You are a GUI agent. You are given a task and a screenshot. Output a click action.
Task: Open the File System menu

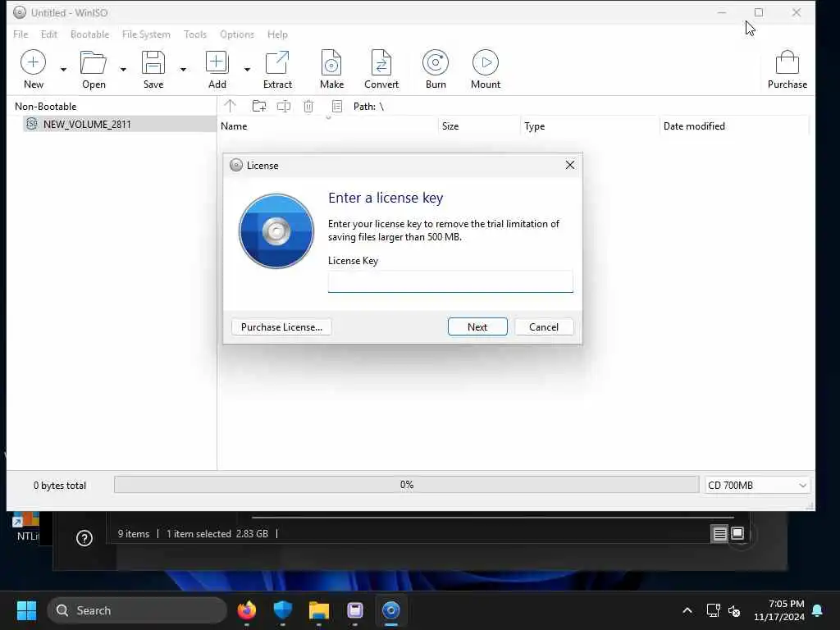pyautogui.click(x=146, y=34)
